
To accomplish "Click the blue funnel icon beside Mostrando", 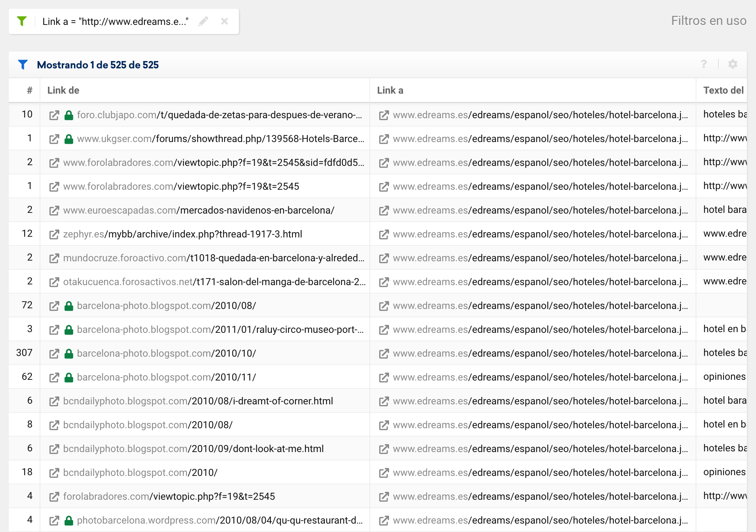I will 23,65.
